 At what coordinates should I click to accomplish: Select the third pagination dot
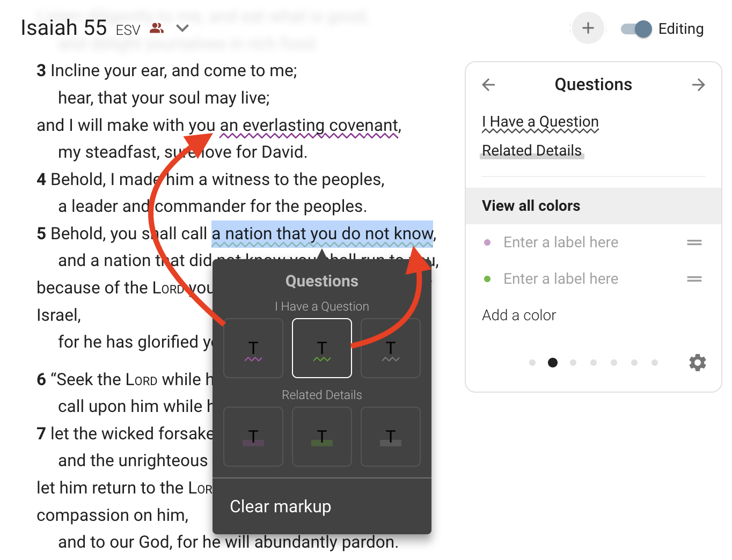coord(573,363)
